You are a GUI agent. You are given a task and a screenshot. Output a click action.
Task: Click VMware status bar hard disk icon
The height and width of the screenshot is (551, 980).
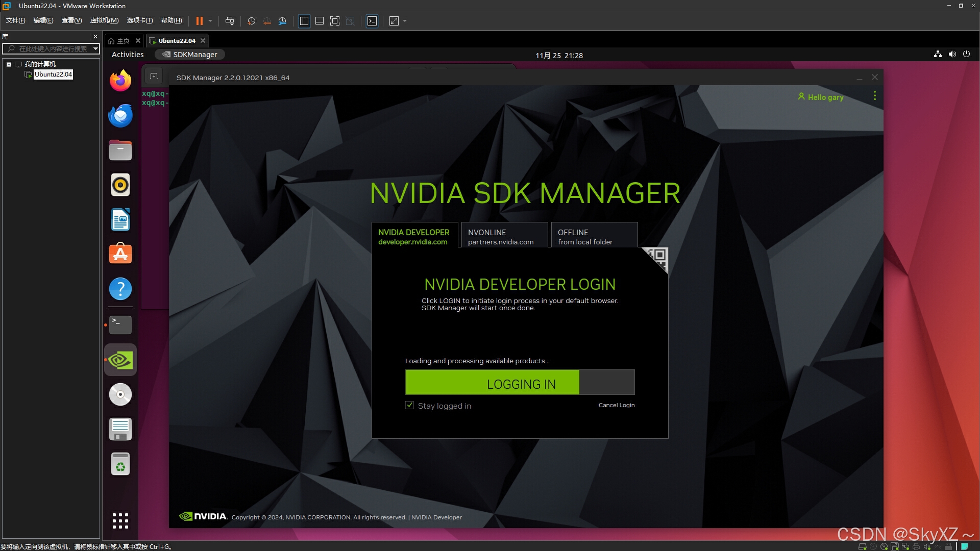pyautogui.click(x=863, y=546)
